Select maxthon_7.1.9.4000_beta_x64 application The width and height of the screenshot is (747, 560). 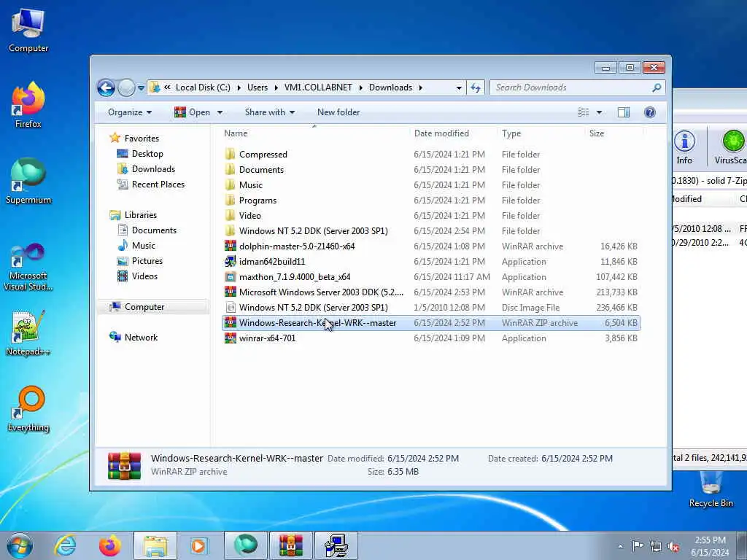click(x=430, y=276)
